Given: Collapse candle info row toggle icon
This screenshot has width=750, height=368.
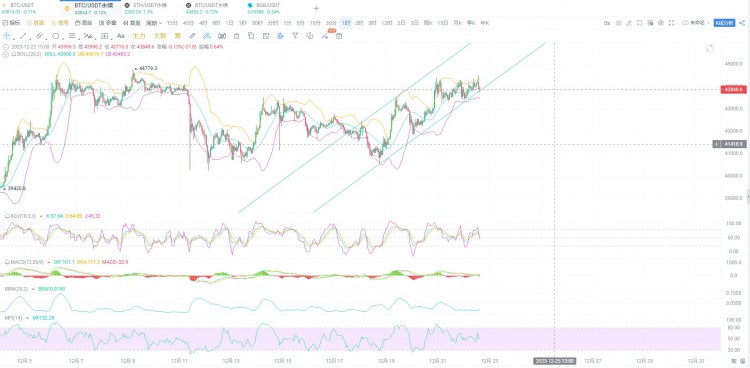Looking at the screenshot, I should [5, 47].
